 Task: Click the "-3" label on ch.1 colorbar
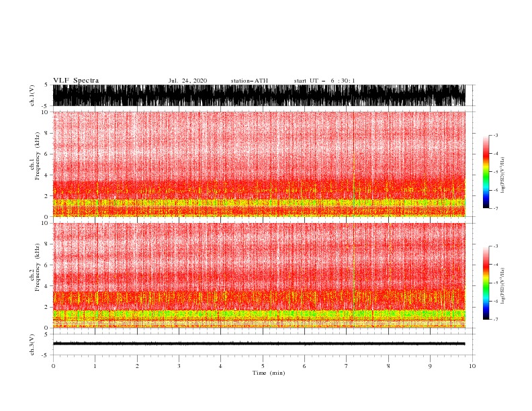pos(495,135)
